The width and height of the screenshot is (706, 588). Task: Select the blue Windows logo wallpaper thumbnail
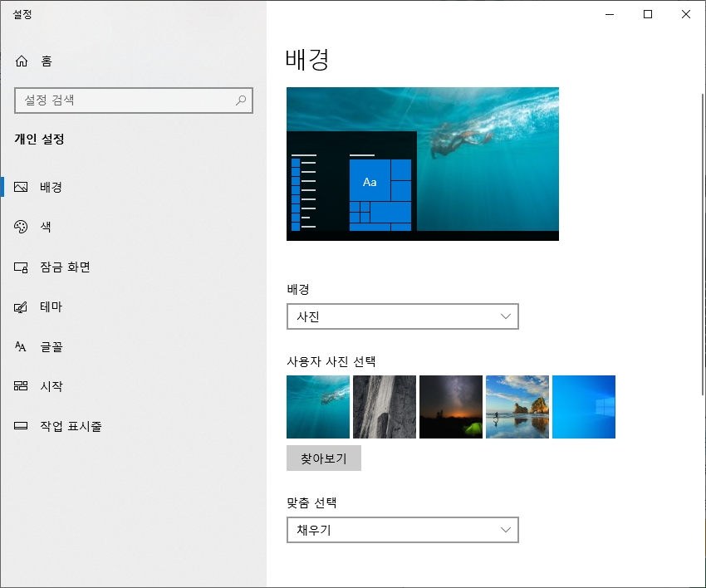pos(583,406)
